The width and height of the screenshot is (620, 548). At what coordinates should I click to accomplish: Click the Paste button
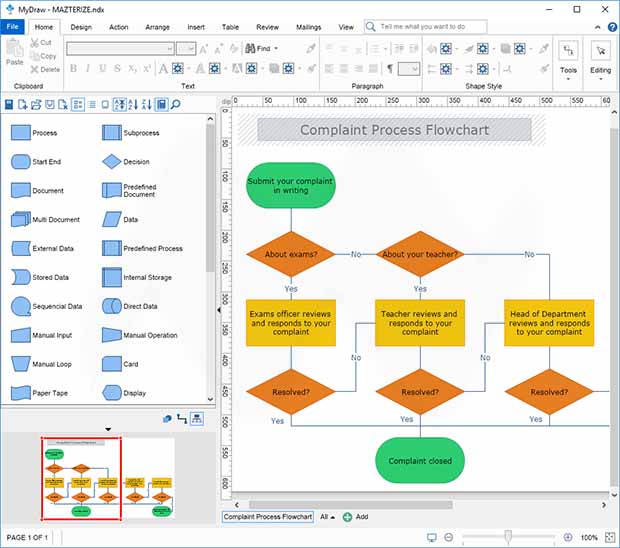point(15,53)
